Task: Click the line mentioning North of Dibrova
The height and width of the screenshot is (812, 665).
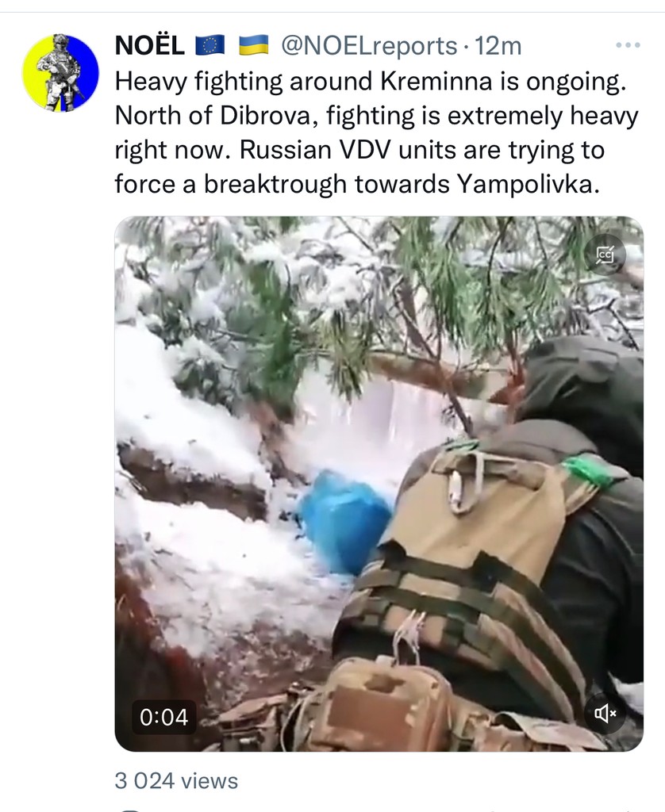Action: coord(376,116)
